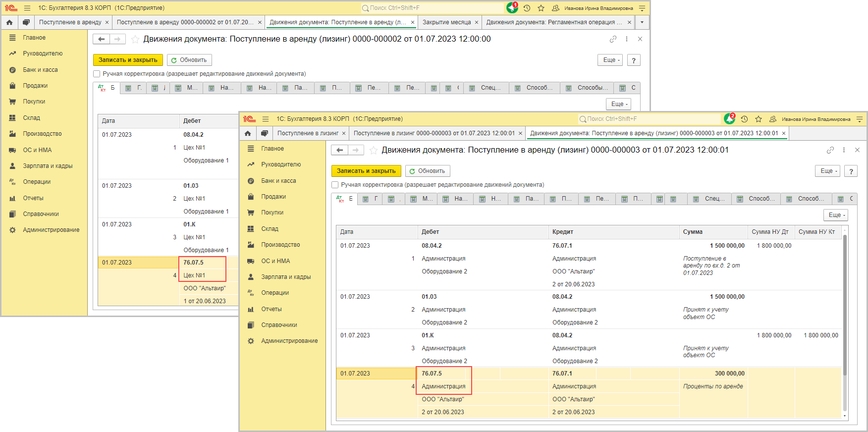Enable Ручная корректировка checkbox in front window
This screenshot has width=868, height=432.
click(x=335, y=185)
